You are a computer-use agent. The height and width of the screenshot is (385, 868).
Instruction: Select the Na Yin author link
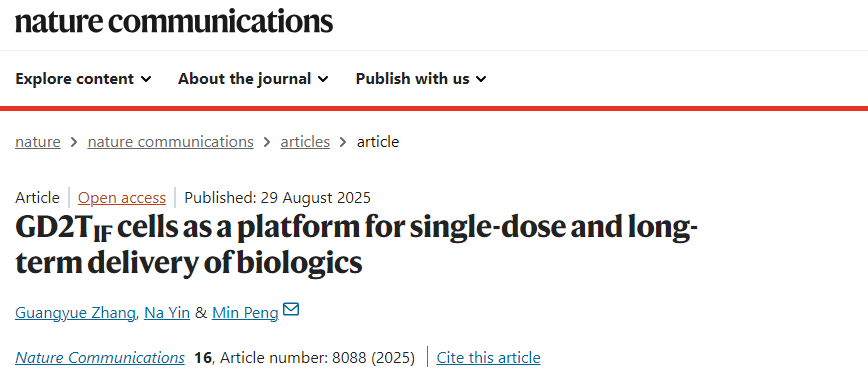pos(167,313)
